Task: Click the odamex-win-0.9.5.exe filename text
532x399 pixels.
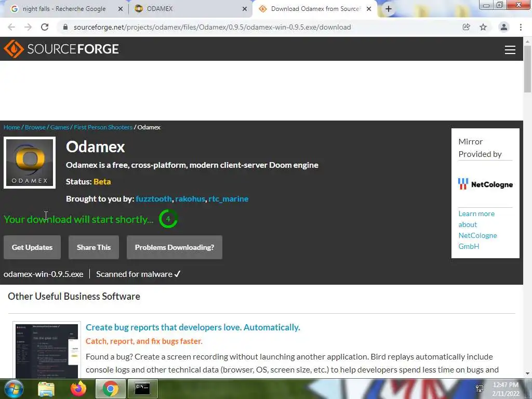Action: [44, 274]
